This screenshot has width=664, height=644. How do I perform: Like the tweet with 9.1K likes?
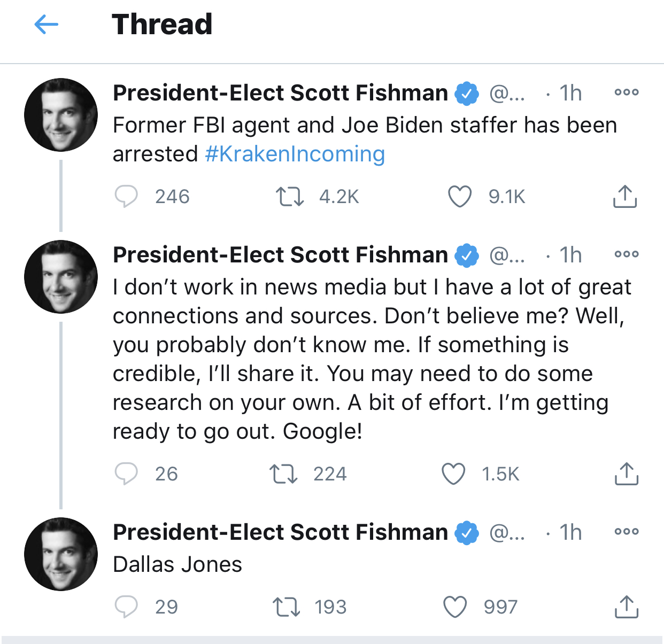click(x=459, y=197)
